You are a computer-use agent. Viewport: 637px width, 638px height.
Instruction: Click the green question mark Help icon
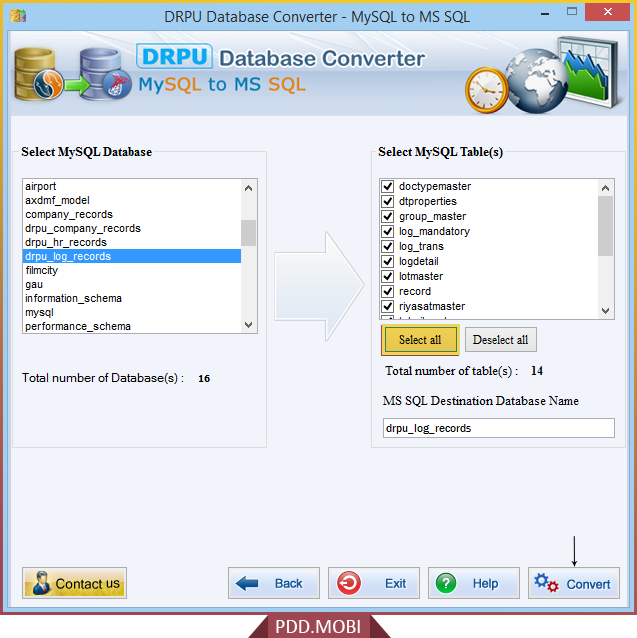(x=446, y=583)
